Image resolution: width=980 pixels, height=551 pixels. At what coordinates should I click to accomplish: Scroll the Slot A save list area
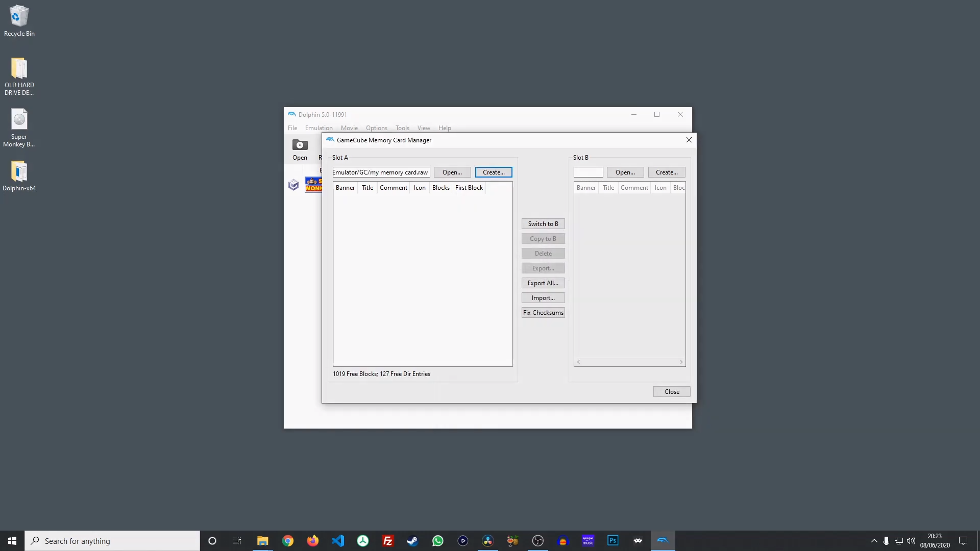[x=422, y=274]
